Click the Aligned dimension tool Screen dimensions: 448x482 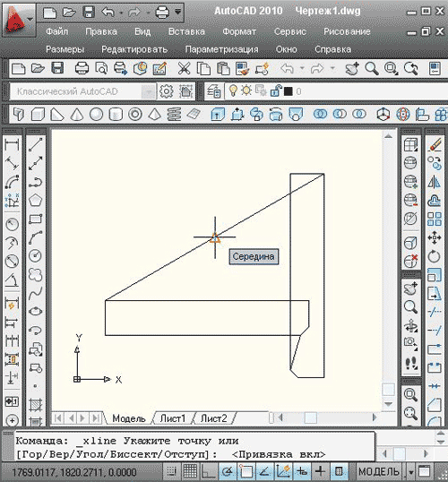[x=12, y=163]
